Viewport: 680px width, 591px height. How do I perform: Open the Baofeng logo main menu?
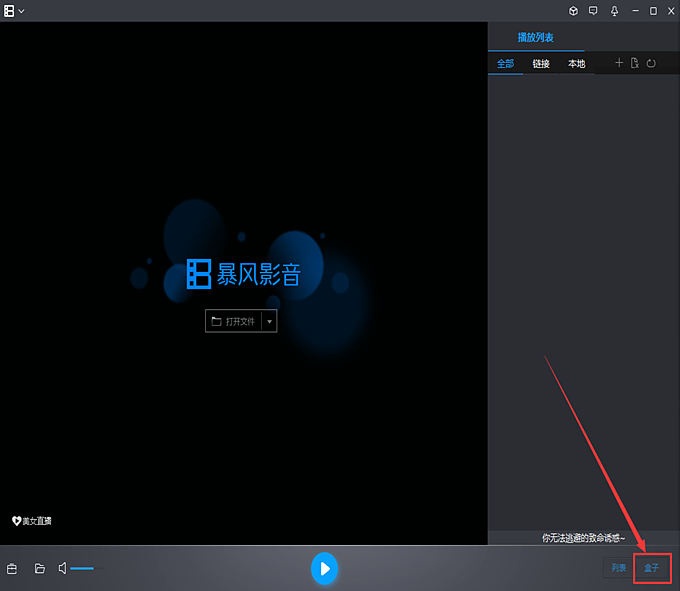coord(9,11)
